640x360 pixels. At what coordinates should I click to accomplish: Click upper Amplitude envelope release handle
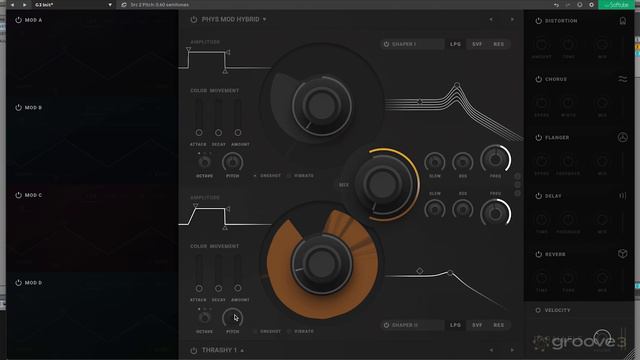225,71
